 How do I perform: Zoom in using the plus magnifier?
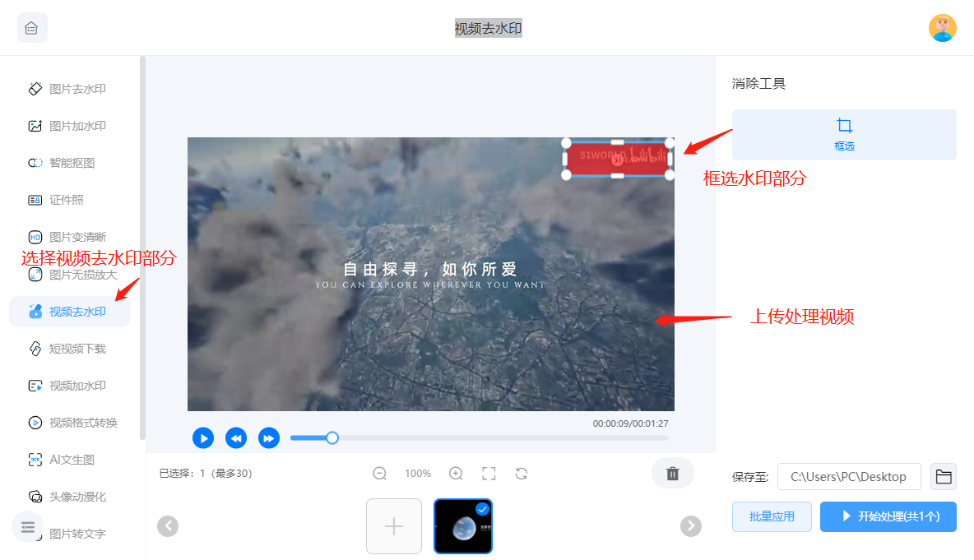[x=456, y=474]
